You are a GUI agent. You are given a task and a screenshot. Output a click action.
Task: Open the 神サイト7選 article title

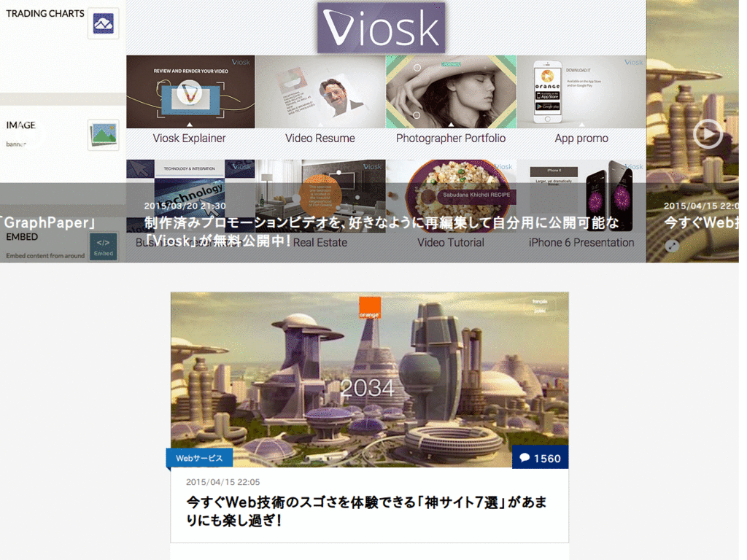[x=366, y=511]
